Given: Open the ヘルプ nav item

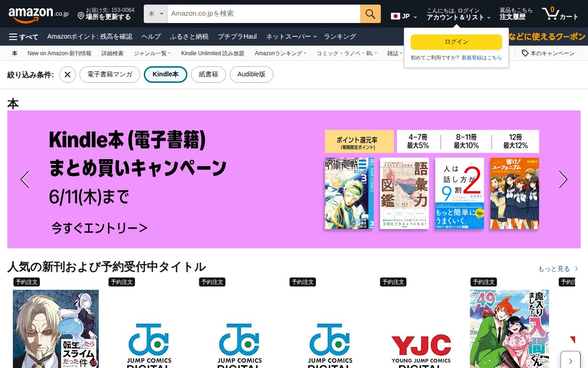Looking at the screenshot, I should click(x=151, y=37).
